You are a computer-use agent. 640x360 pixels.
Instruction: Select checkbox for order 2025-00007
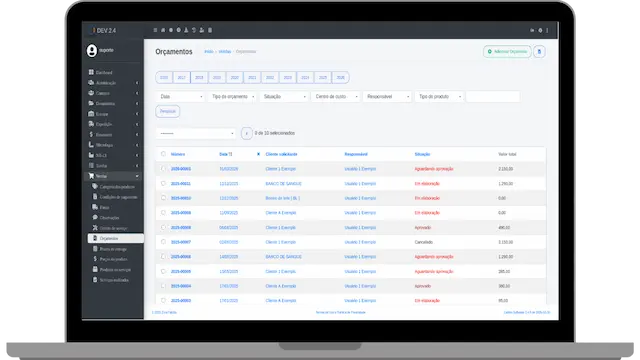163,242
